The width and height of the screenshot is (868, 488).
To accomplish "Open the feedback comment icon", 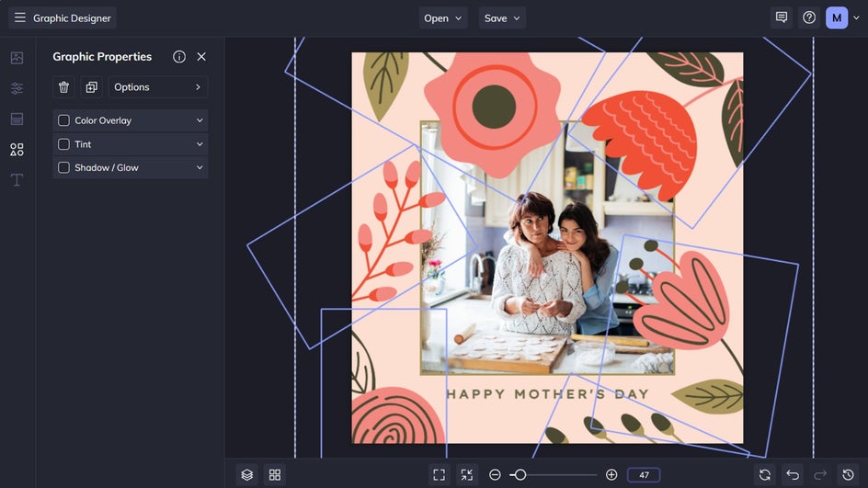I will (x=782, y=17).
